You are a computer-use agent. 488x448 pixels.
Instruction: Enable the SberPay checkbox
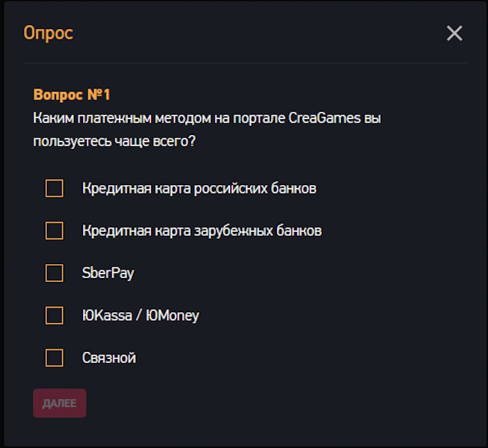[x=54, y=273]
